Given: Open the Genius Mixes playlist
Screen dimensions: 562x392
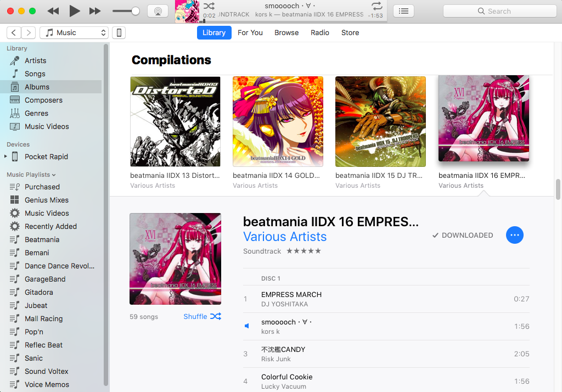Looking at the screenshot, I should point(51,200).
